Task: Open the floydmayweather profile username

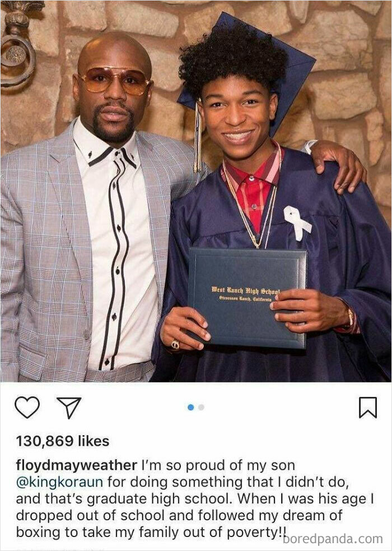Action: click(x=76, y=466)
